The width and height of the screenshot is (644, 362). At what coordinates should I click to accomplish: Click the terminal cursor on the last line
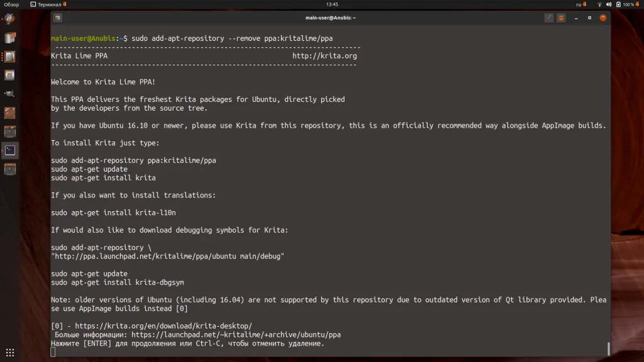click(53, 352)
